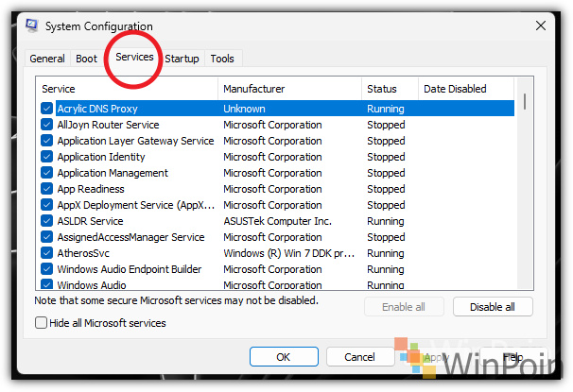Sort by the Service column header
Viewport: 573px width, 392px height.
[x=127, y=89]
